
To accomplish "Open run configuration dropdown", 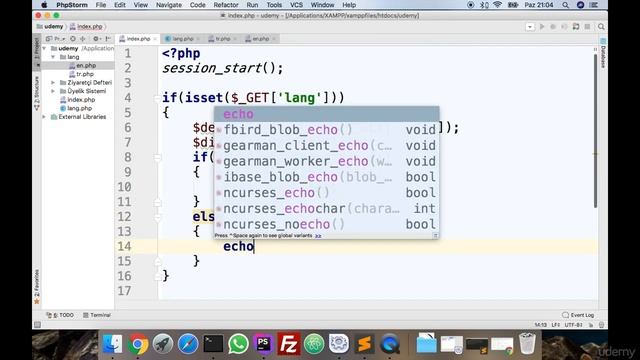I will click(x=530, y=27).
